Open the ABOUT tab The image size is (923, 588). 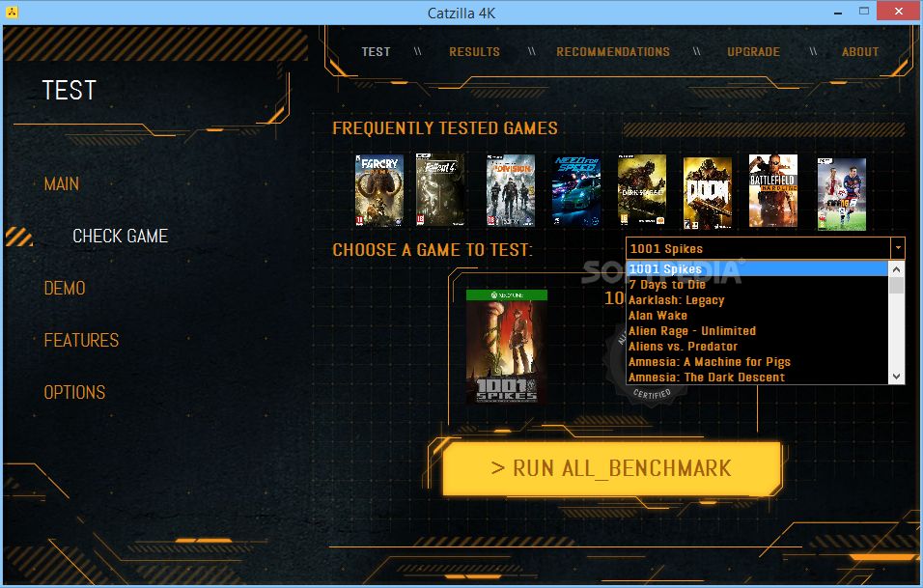click(860, 52)
